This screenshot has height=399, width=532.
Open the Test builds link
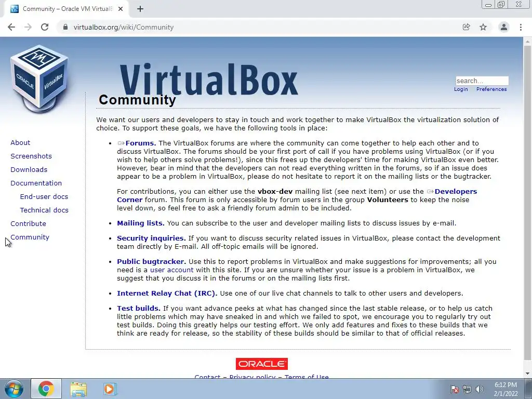(138, 309)
